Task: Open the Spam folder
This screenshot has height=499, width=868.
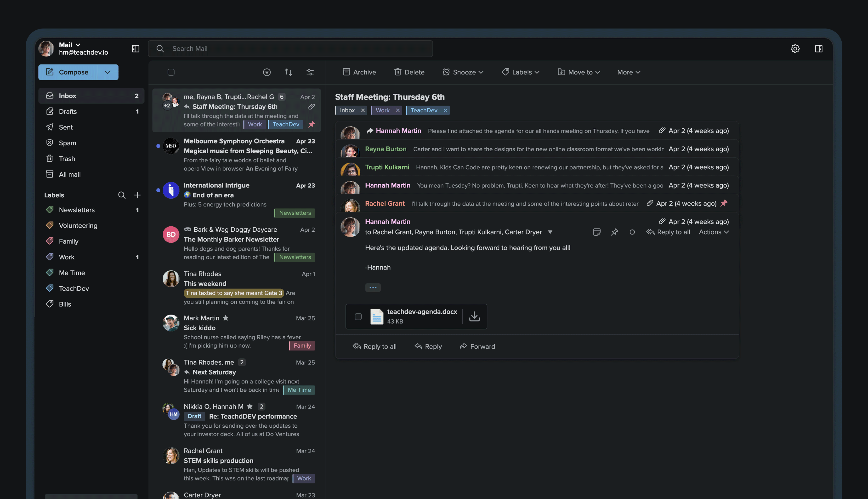Action: pyautogui.click(x=91, y=143)
